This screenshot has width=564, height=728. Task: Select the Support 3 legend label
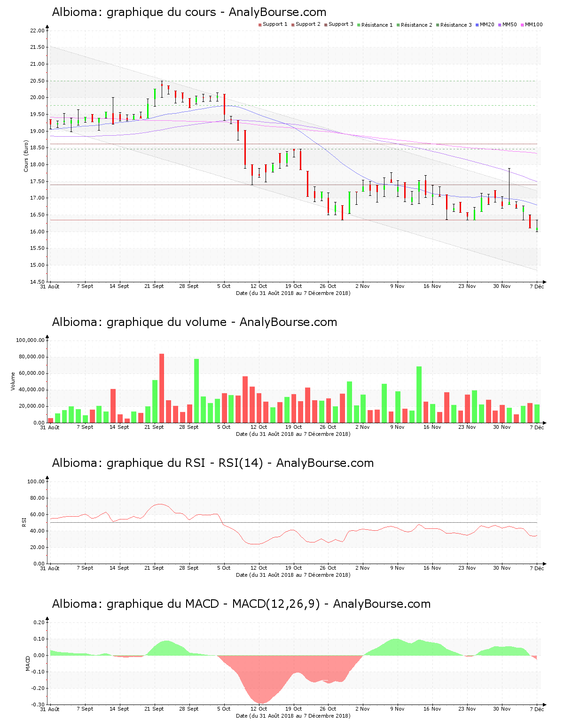[341, 24]
